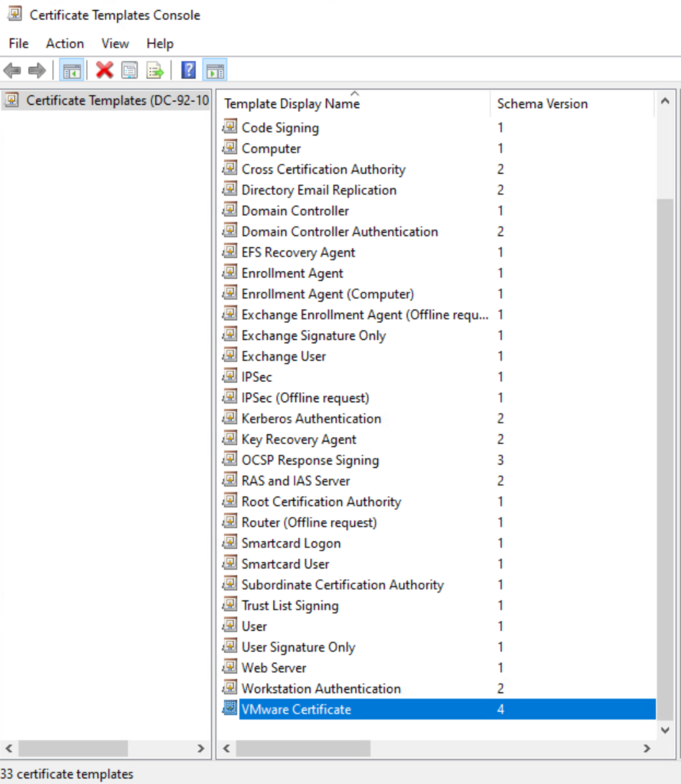Open the View menu

pyautogui.click(x=115, y=44)
